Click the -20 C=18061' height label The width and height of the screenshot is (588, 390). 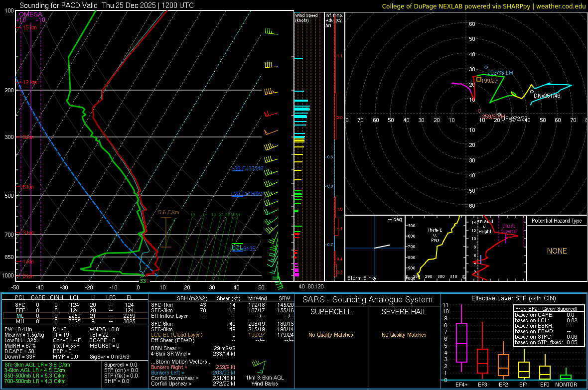click(x=248, y=194)
